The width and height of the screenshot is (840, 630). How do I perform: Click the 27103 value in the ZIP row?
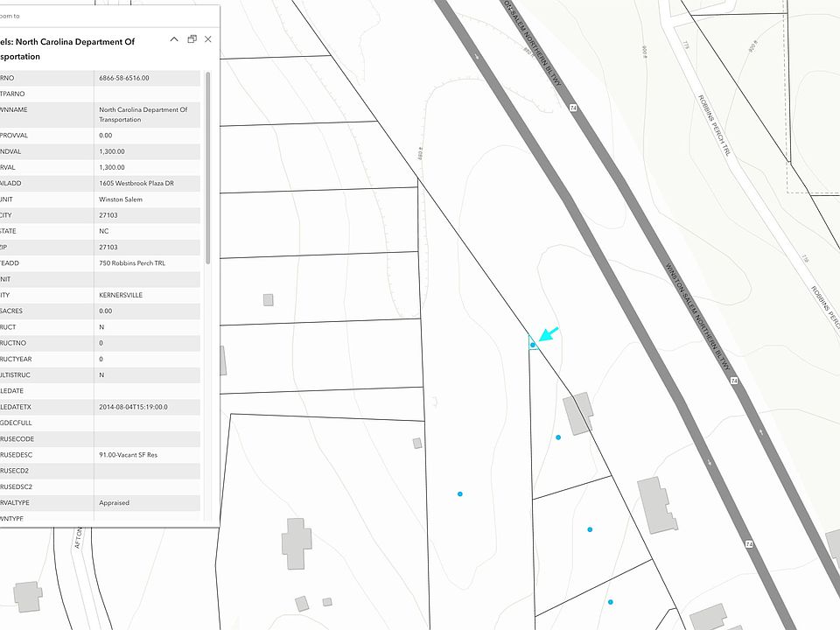pos(108,247)
